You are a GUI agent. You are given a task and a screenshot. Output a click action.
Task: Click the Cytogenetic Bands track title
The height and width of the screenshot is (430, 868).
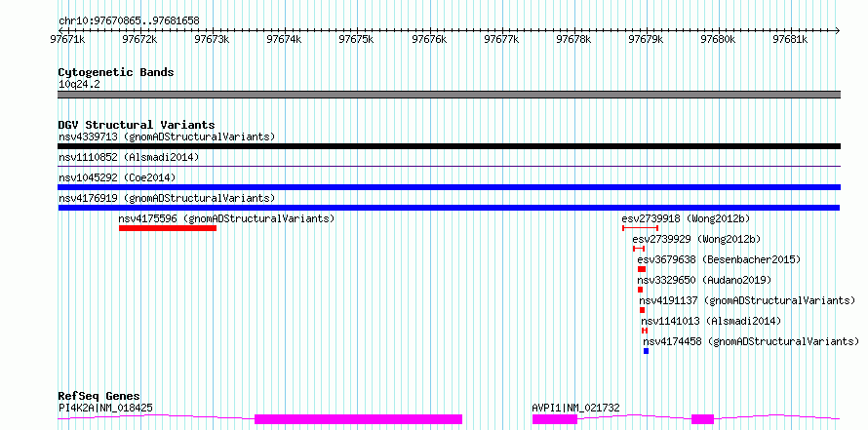coord(116,72)
